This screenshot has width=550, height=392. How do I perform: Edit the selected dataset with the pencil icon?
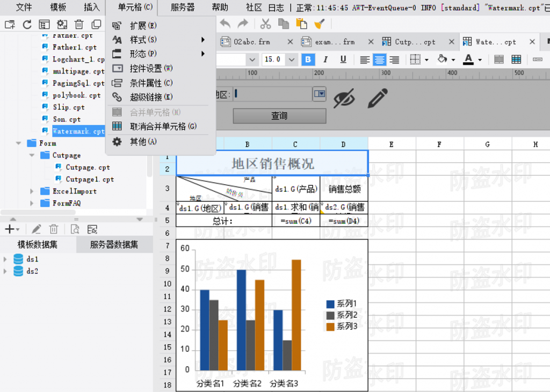(x=36, y=229)
